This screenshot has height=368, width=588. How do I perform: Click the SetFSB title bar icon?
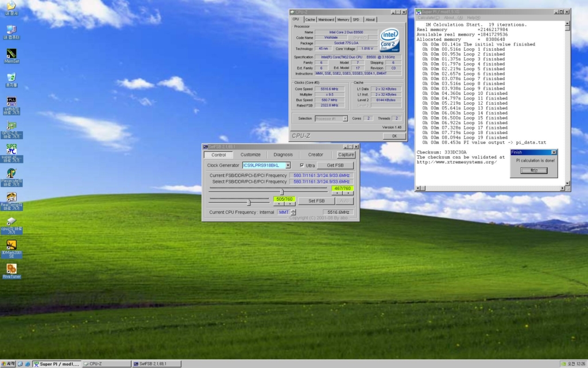coord(205,147)
